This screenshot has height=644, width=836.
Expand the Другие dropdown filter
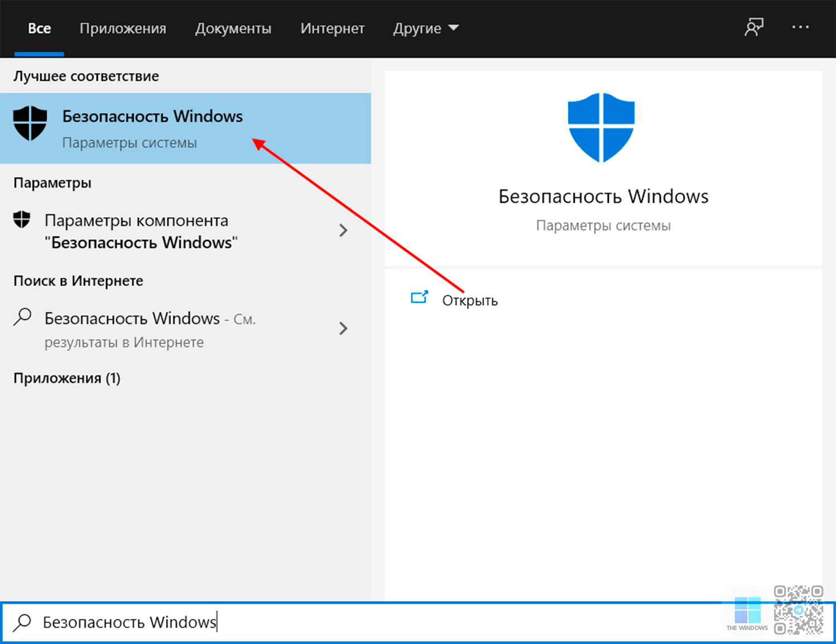[426, 28]
